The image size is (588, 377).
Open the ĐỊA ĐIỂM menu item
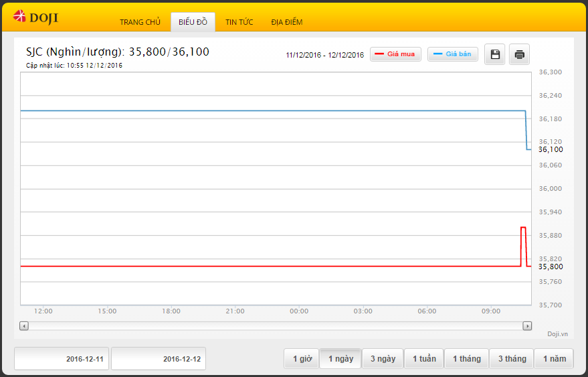coord(287,22)
